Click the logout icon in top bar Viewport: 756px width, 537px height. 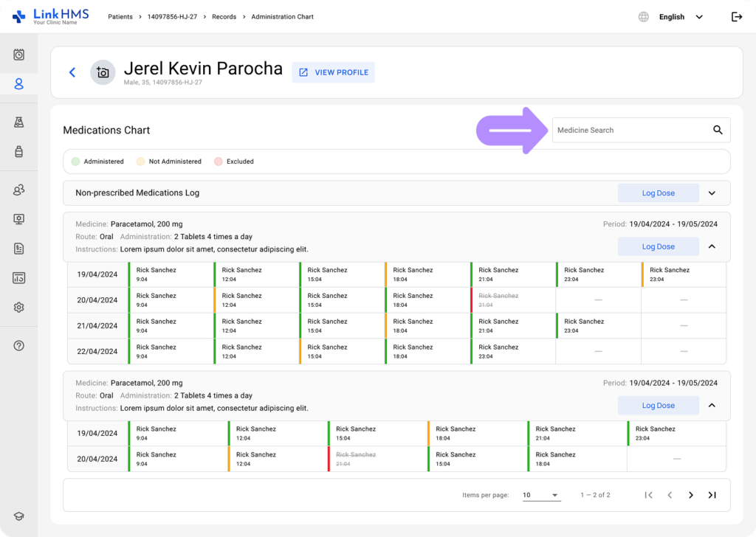coord(736,17)
